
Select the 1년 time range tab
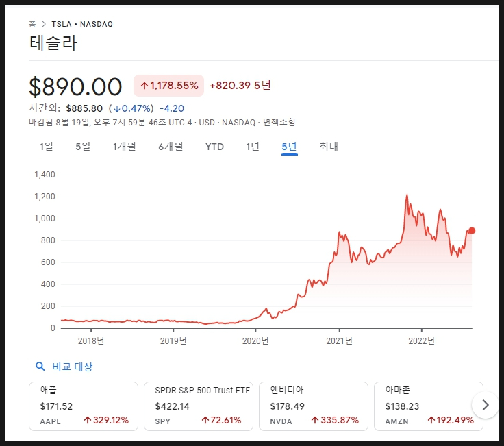pos(253,147)
